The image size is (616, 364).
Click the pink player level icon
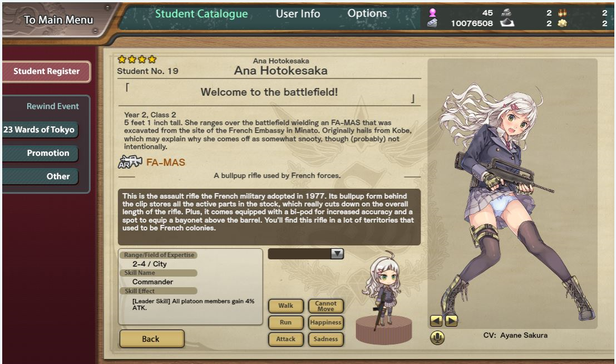tap(432, 13)
